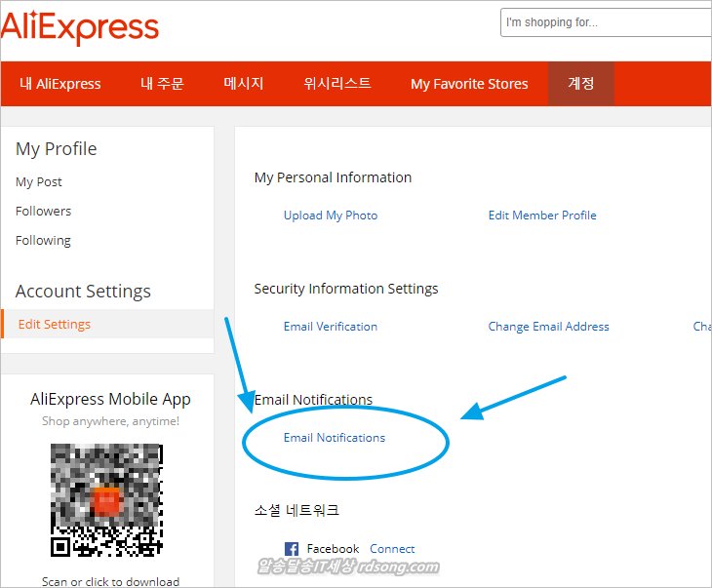Open the Edit Member Profile link
The height and width of the screenshot is (588, 712).
pos(542,215)
